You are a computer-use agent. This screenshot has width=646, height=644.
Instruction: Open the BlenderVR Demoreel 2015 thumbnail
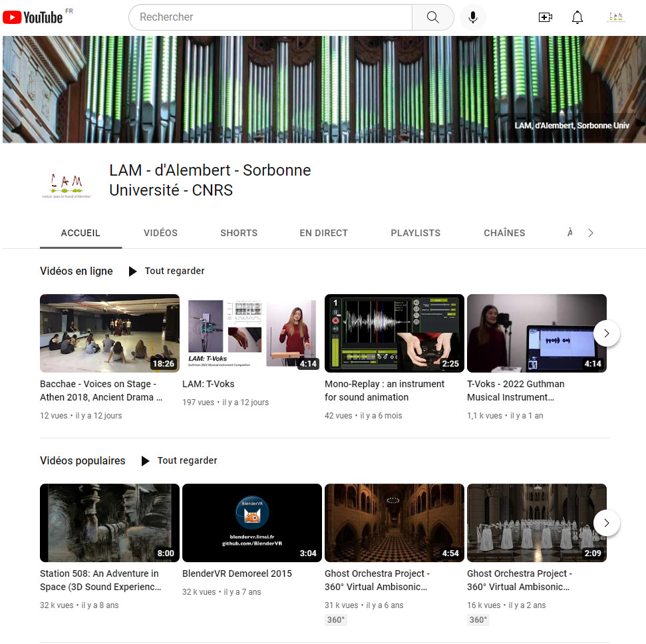point(251,523)
